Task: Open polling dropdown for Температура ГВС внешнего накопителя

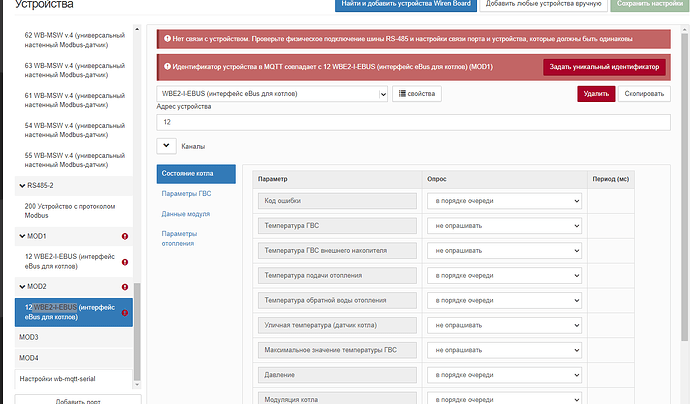Action: [x=504, y=251]
